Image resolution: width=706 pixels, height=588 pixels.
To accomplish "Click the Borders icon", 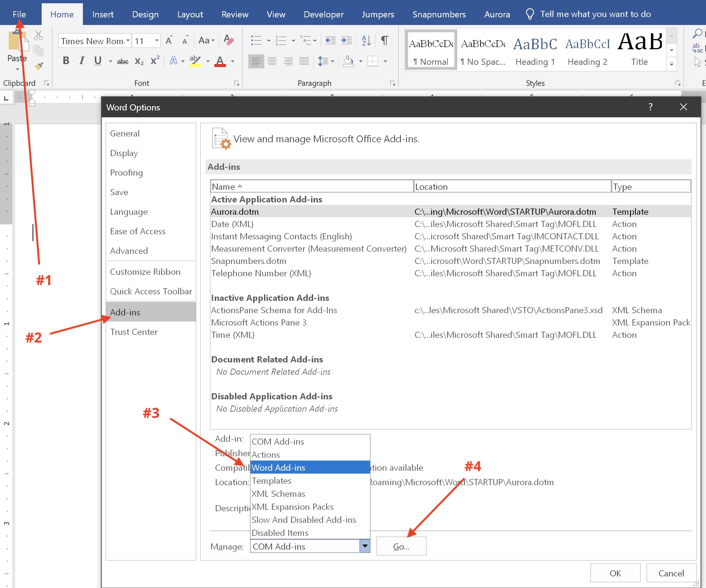I will pyautogui.click(x=373, y=61).
